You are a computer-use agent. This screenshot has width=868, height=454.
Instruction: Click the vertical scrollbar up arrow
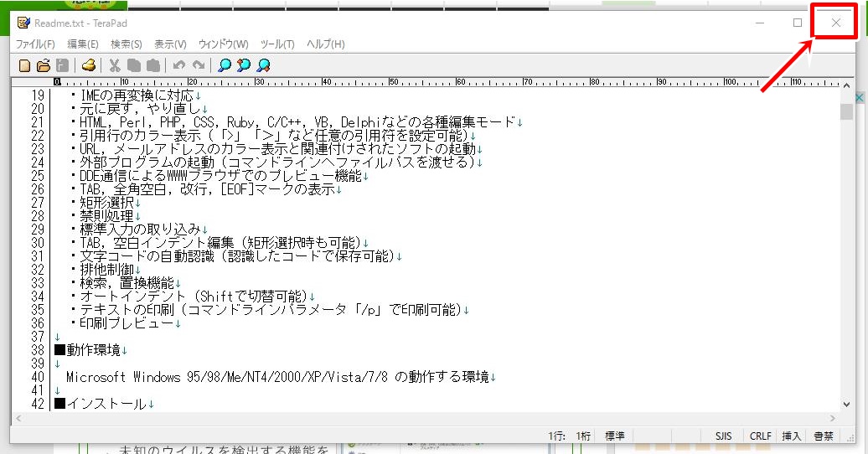tap(846, 85)
